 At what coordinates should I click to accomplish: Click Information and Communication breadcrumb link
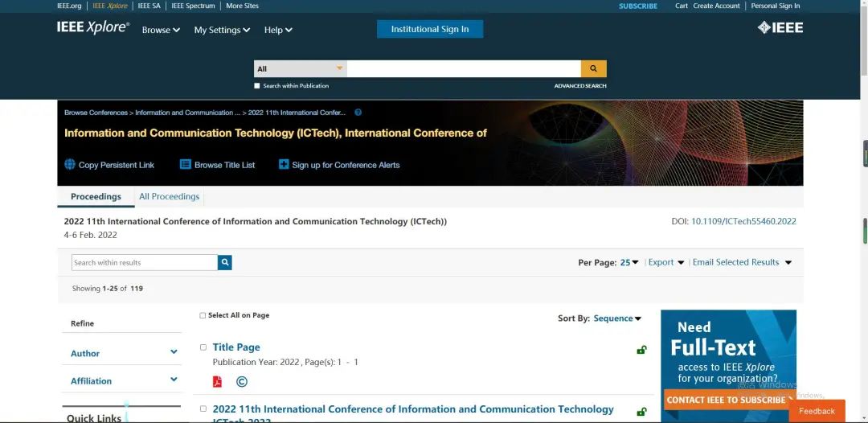click(x=188, y=113)
